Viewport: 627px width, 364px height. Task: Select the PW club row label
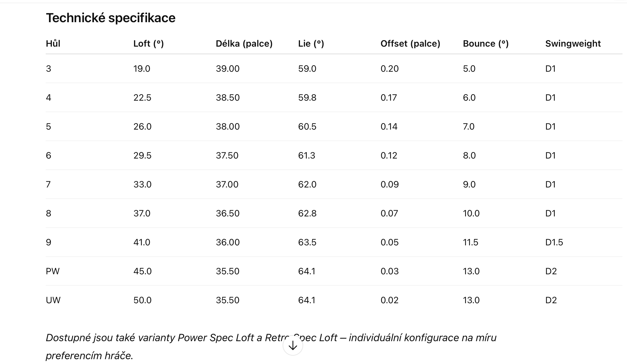[53, 271]
